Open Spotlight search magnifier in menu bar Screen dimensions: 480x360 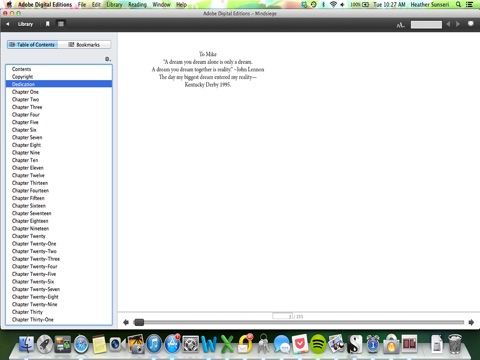[x=459, y=4]
